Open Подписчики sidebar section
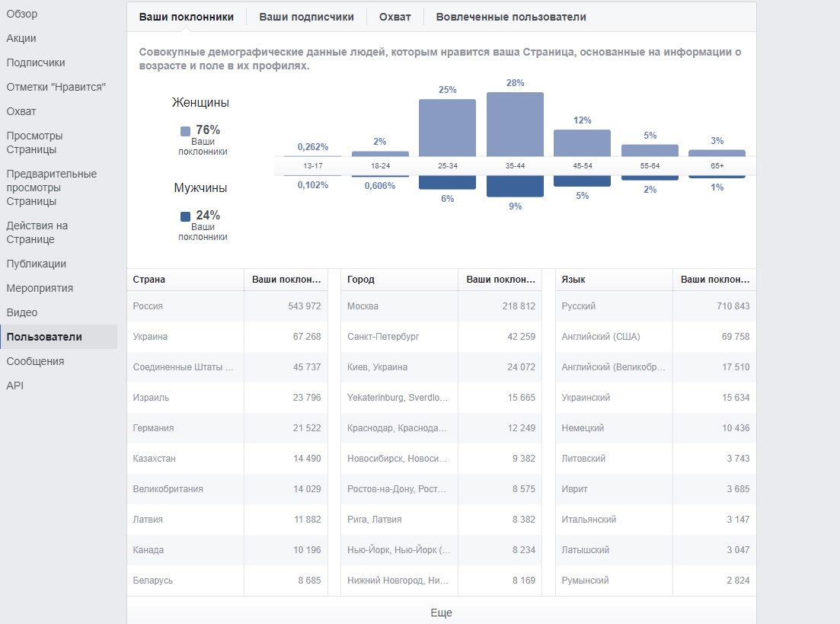The height and width of the screenshot is (624, 840). [x=36, y=62]
